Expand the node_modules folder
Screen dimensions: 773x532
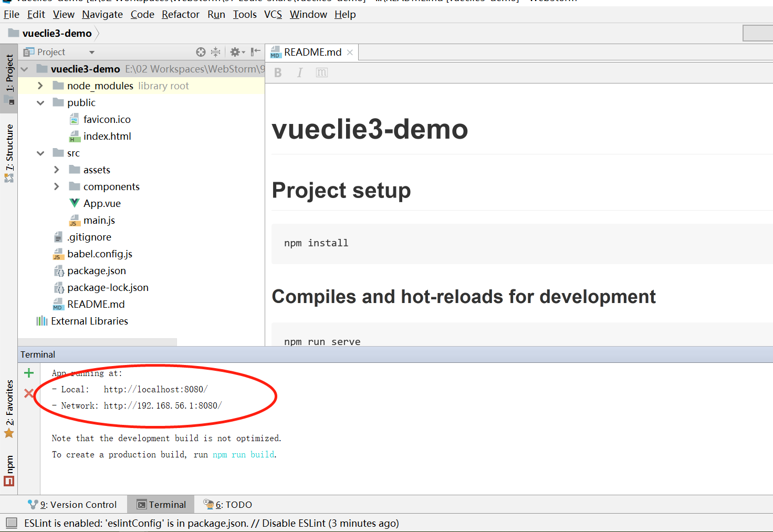[x=40, y=86]
